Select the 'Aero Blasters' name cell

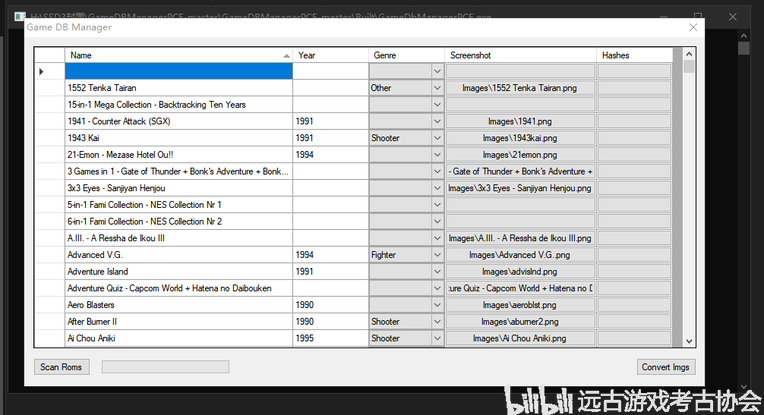[x=178, y=305]
